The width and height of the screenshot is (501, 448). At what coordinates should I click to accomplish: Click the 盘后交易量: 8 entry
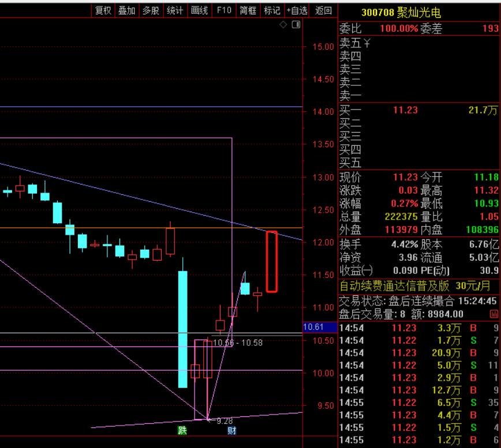pos(372,314)
